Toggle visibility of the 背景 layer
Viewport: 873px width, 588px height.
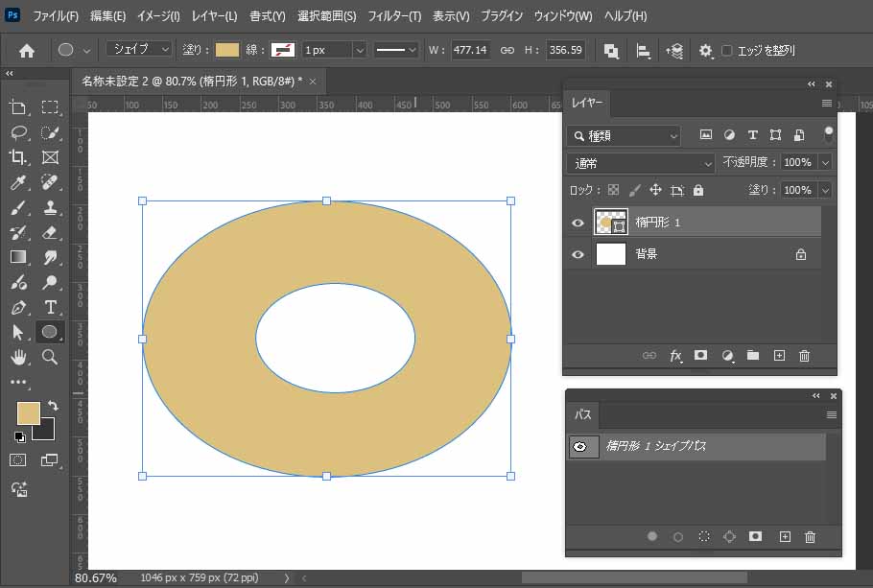tap(578, 255)
